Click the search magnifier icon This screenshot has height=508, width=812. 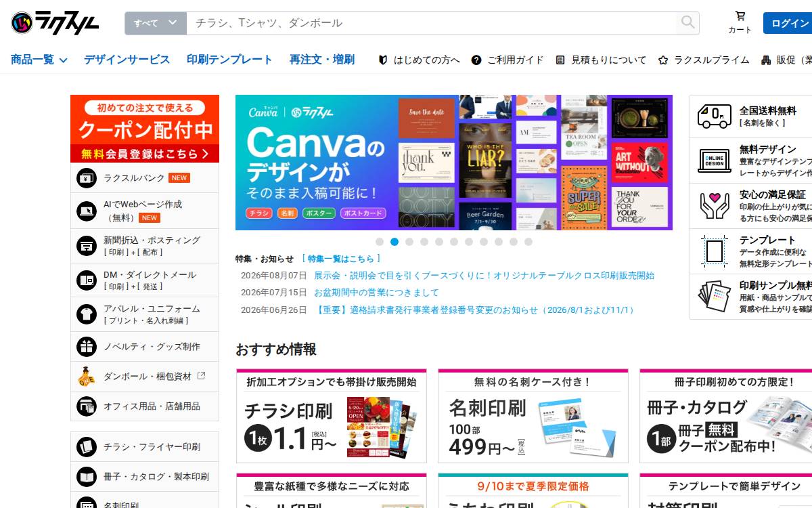coord(687,22)
